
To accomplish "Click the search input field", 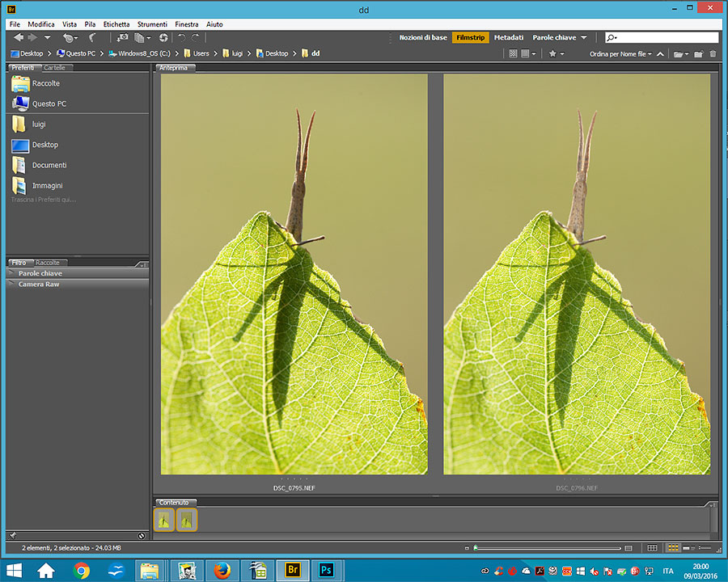I will pos(662,38).
